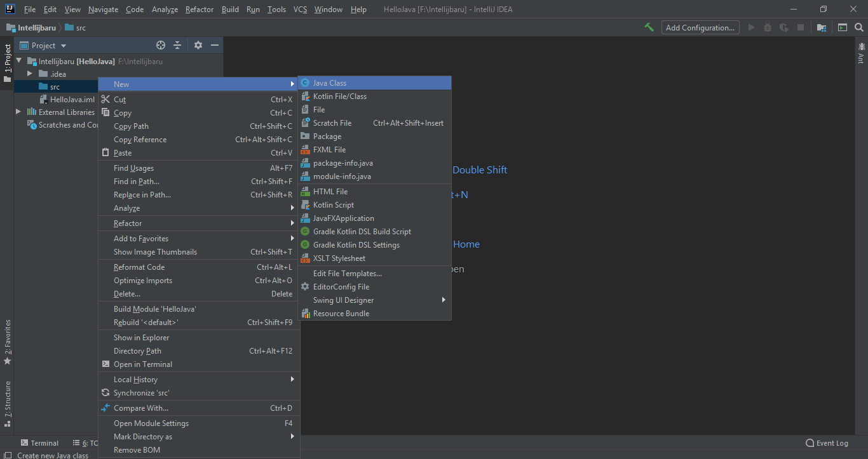Select Compare With... in the context menu

[x=198, y=408]
